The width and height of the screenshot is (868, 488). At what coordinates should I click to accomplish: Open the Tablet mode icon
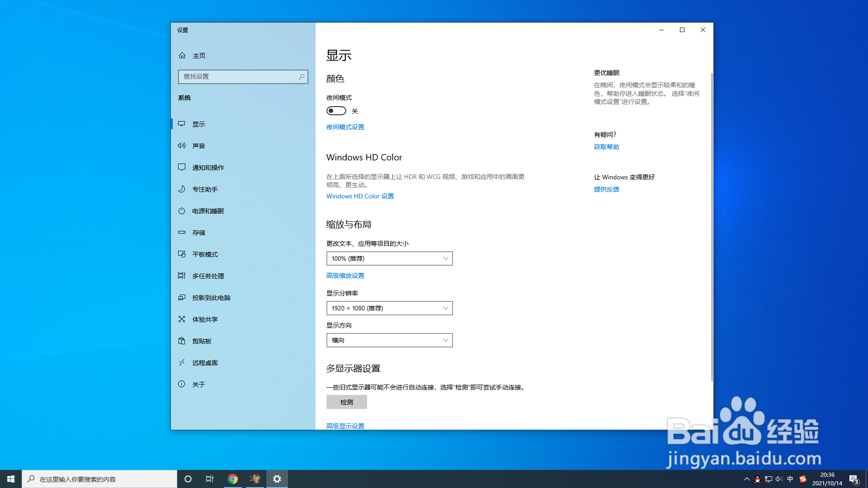[x=182, y=254]
